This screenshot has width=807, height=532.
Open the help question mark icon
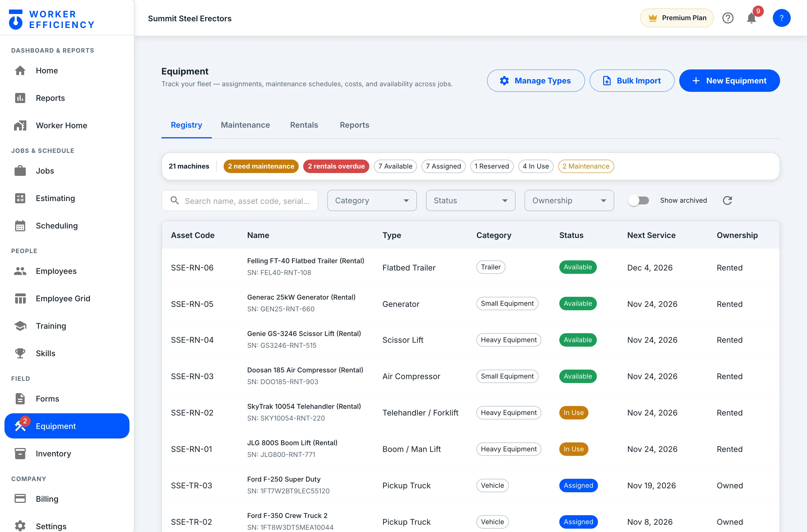[727, 18]
